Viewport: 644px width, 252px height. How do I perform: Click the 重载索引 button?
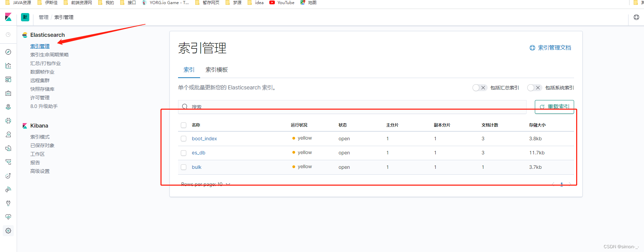[554, 107]
